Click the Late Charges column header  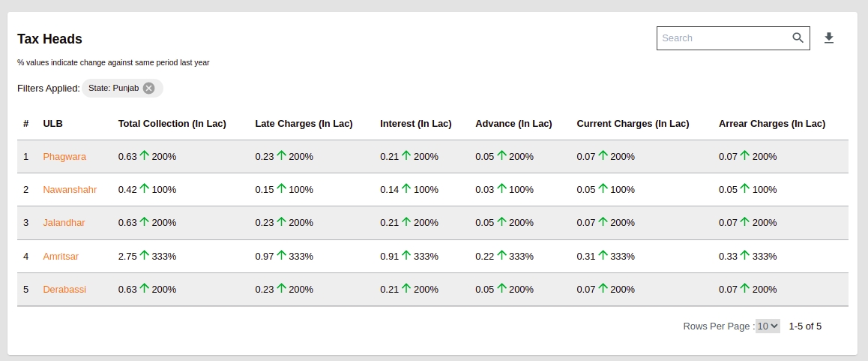pyautogui.click(x=304, y=124)
